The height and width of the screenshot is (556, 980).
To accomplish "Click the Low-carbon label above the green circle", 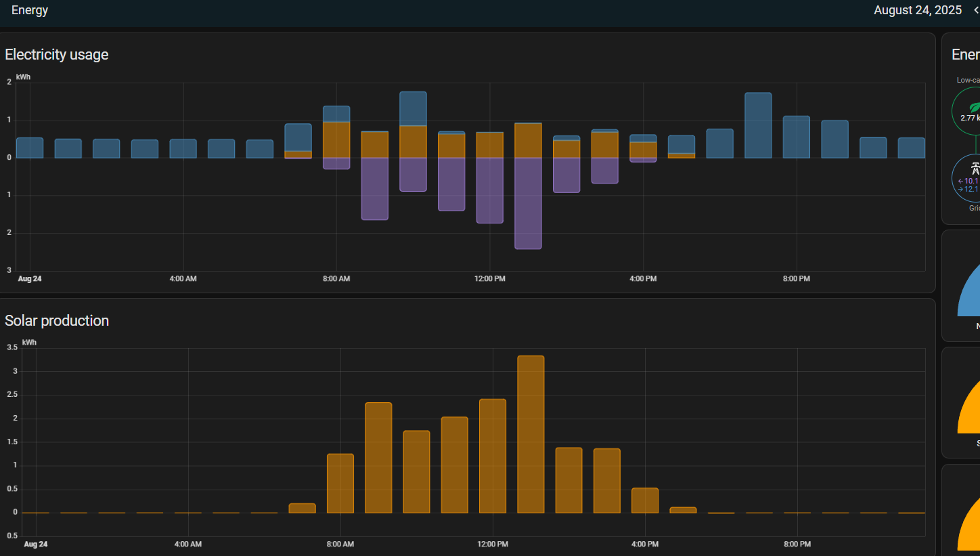I will tap(968, 80).
